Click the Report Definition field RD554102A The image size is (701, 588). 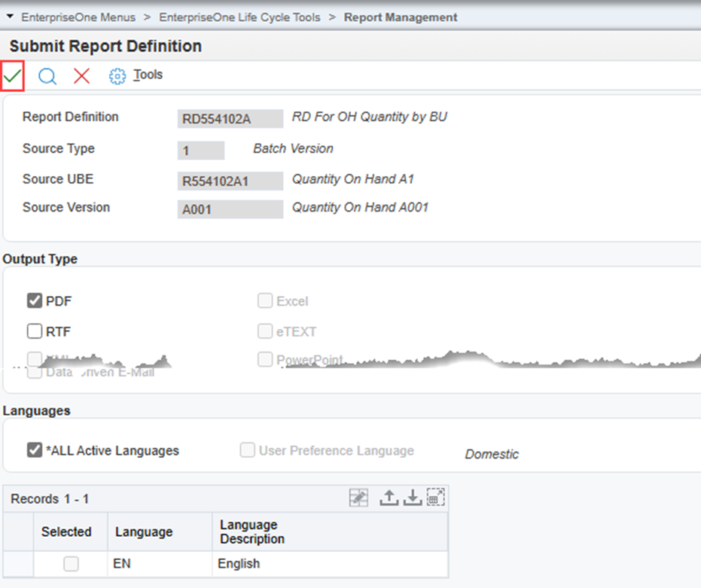pyautogui.click(x=230, y=119)
